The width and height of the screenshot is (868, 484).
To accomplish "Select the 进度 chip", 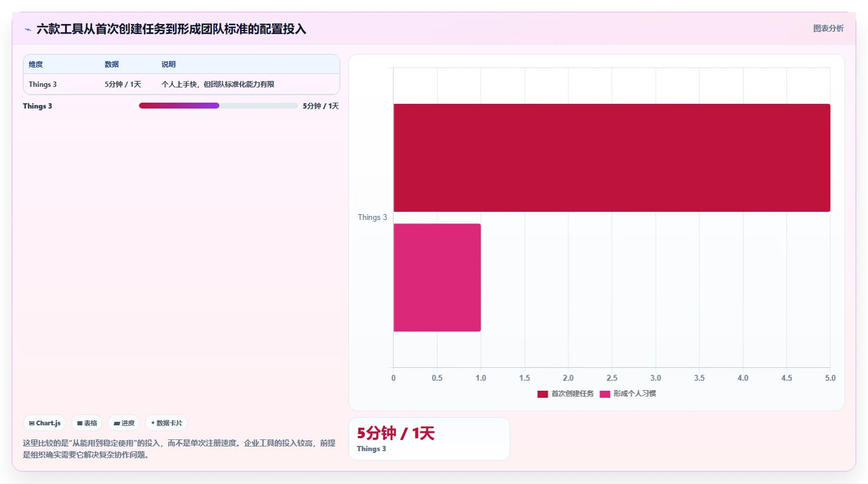I will click(x=124, y=423).
